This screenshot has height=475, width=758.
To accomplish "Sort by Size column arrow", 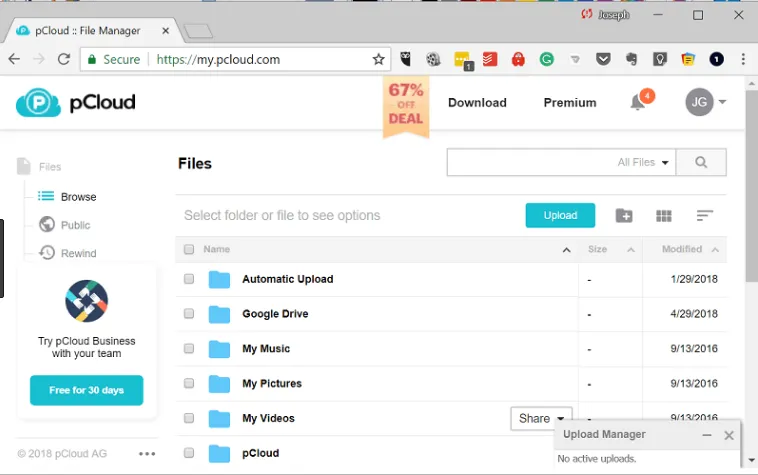I will click(631, 250).
